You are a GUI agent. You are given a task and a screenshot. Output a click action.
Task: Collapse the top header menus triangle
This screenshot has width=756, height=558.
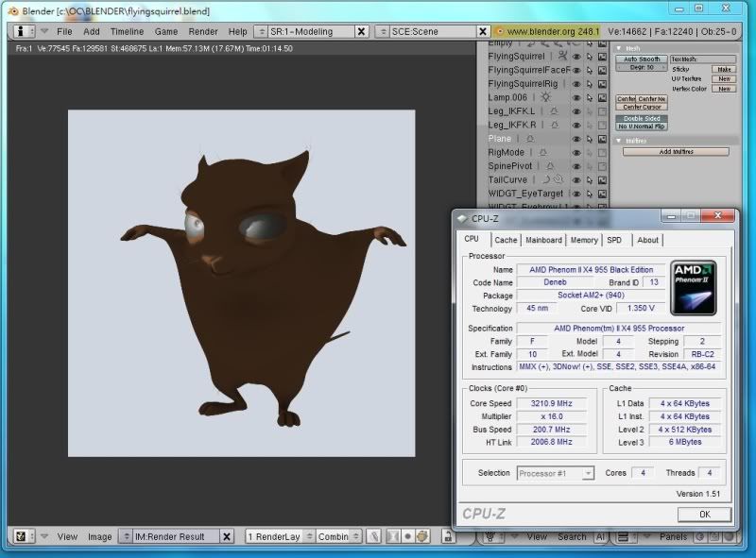(44, 31)
